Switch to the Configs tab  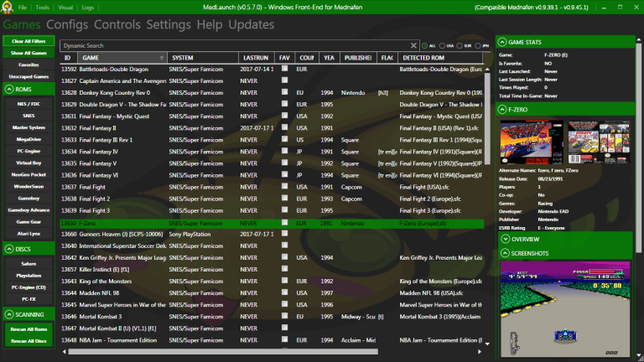[x=67, y=25]
